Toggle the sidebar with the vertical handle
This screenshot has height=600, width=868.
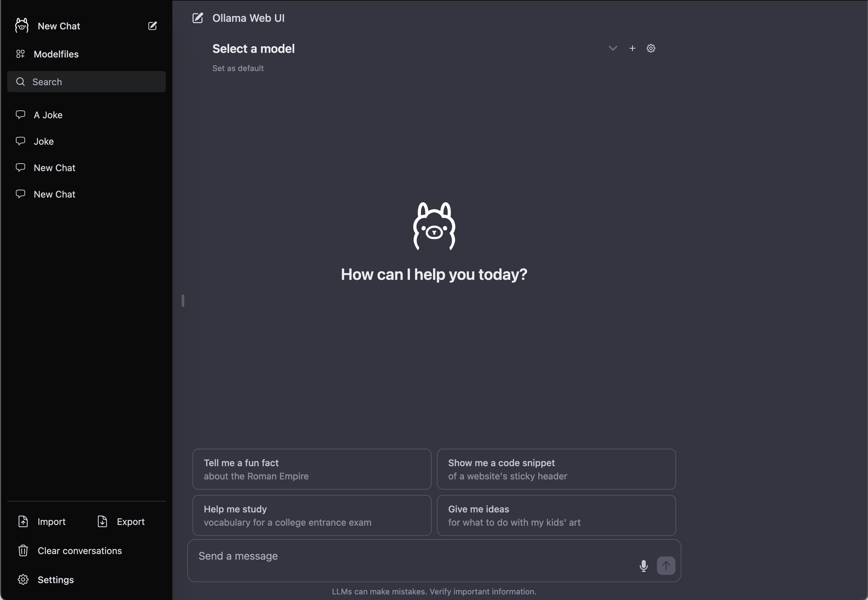click(183, 300)
